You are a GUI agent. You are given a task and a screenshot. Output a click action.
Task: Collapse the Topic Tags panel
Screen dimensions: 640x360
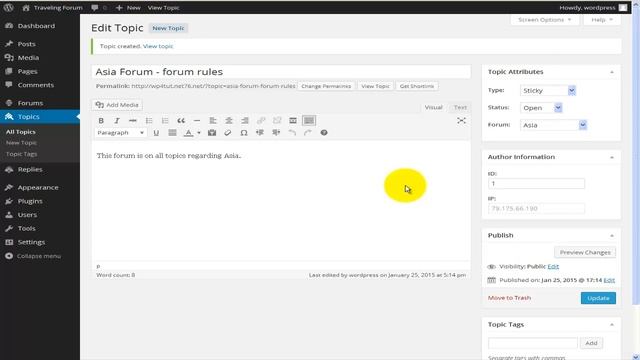pyautogui.click(x=612, y=325)
